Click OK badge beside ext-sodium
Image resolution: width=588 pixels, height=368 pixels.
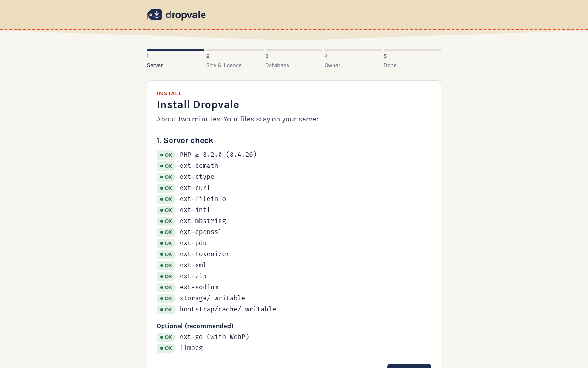(166, 287)
